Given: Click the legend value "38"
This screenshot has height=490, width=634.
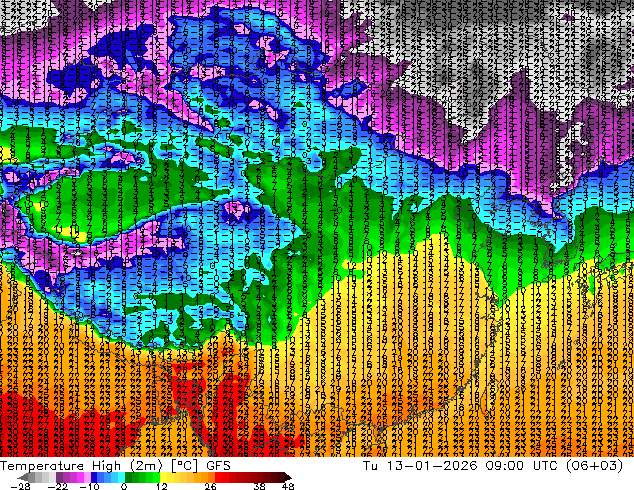Looking at the screenshot, I should pos(259,486).
